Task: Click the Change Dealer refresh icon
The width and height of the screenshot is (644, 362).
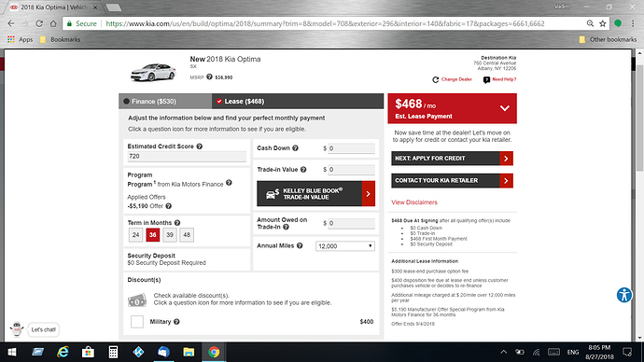Action: point(435,79)
